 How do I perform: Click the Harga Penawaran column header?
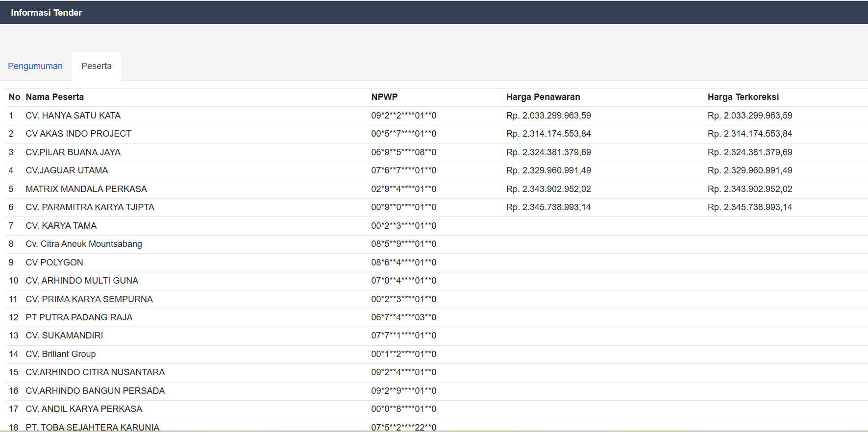point(543,97)
